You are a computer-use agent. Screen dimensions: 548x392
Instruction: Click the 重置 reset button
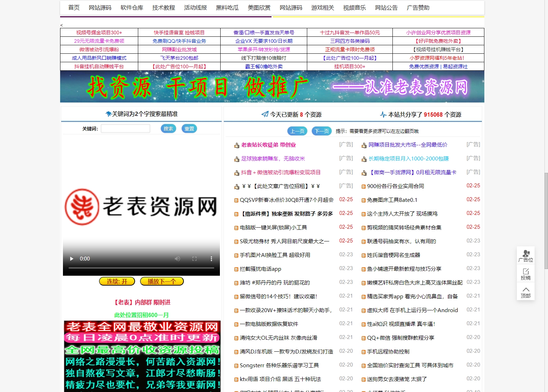(x=189, y=129)
